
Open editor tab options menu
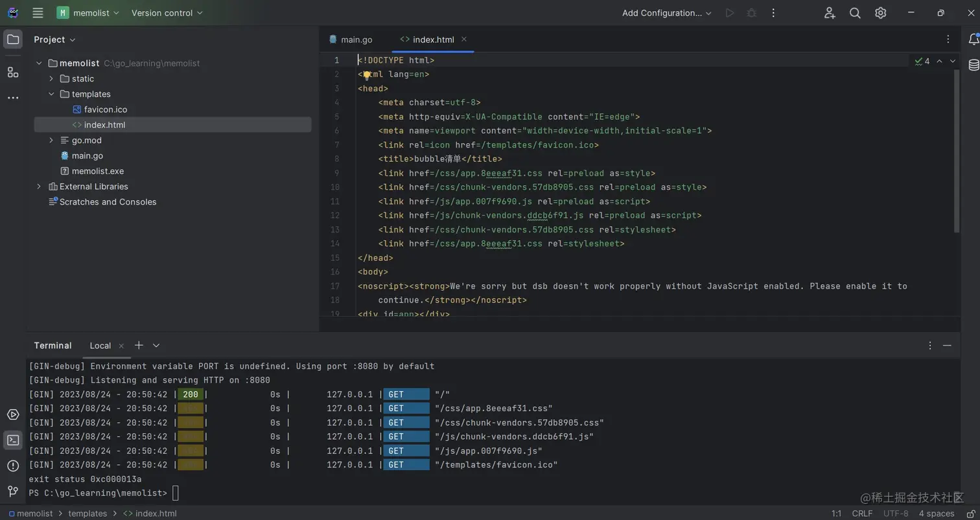point(948,40)
